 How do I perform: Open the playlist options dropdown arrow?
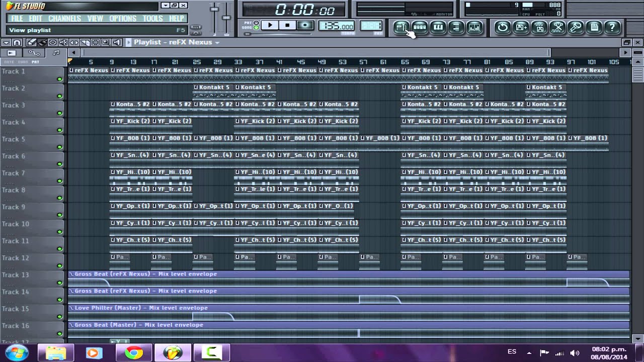click(6, 42)
